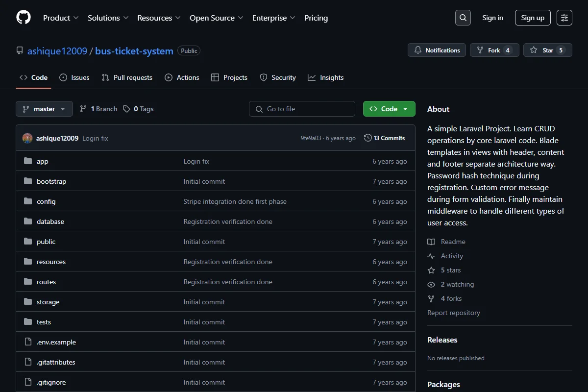This screenshot has width=588, height=392.
Task: Switch to the Issues tab
Action: (x=74, y=77)
